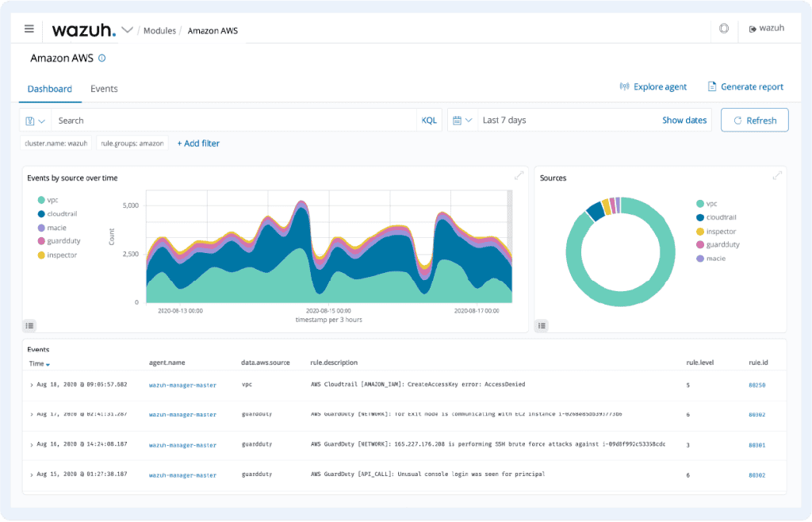Toggle legend list icon under area chart

tap(29, 324)
